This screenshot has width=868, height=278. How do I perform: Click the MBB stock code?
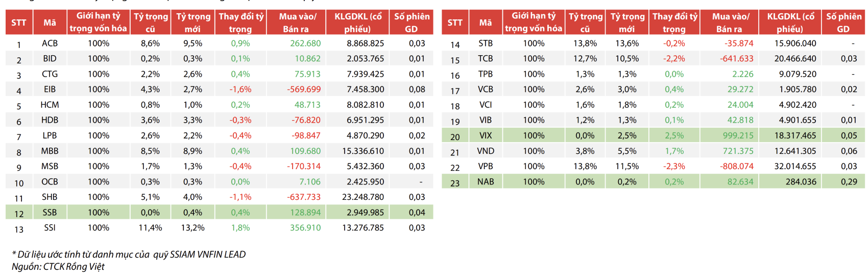[x=50, y=151]
